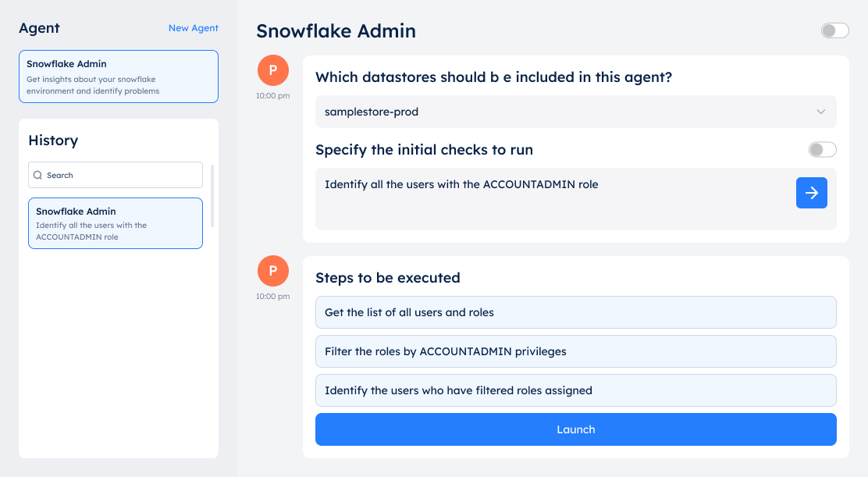The image size is (868, 477).
Task: Click step 'Filter the roles by ACCOUNTADMIN privileges'
Action: [575, 351]
